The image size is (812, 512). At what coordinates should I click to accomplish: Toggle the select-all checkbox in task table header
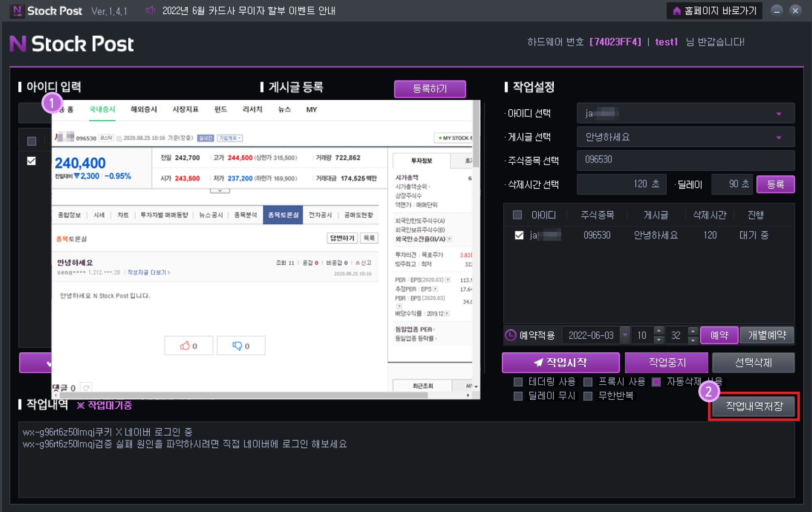(517, 215)
